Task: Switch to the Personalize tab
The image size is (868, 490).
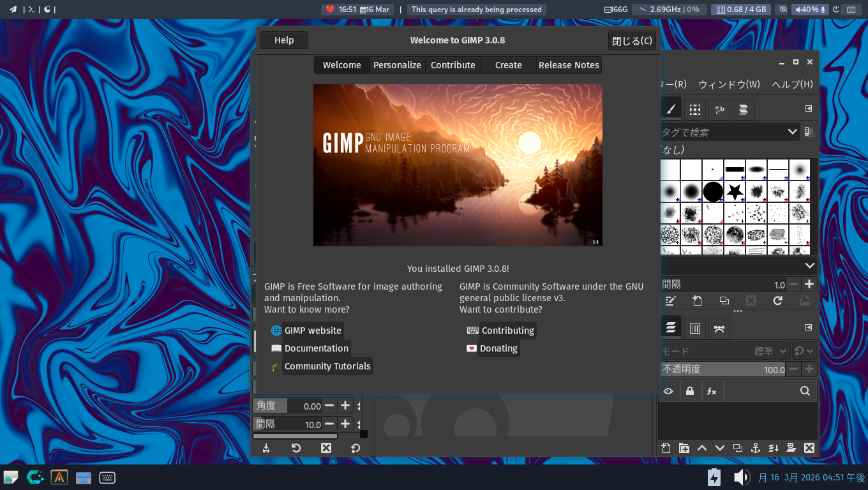Action: (397, 65)
